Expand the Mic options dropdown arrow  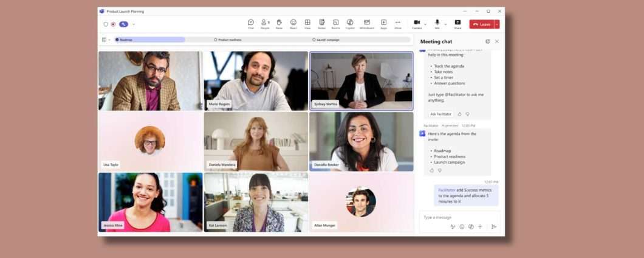click(445, 24)
